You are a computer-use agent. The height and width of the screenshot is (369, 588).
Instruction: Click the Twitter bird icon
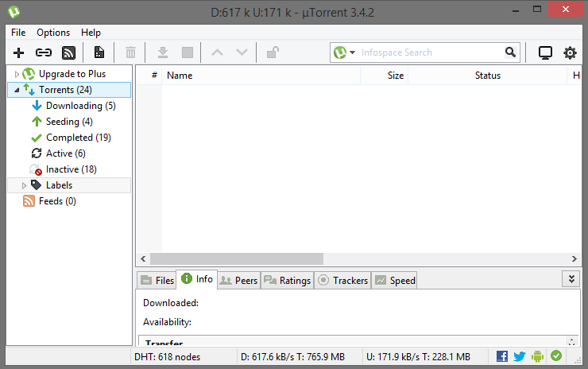tap(520, 356)
